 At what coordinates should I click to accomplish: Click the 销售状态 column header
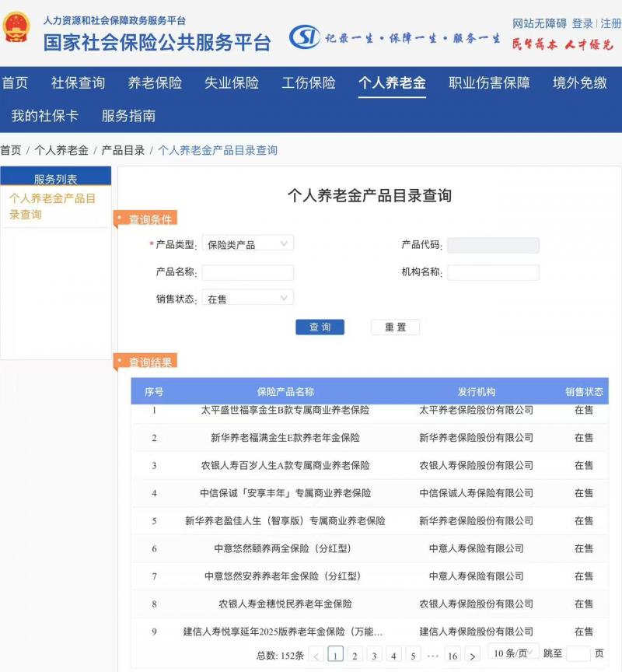pos(584,391)
